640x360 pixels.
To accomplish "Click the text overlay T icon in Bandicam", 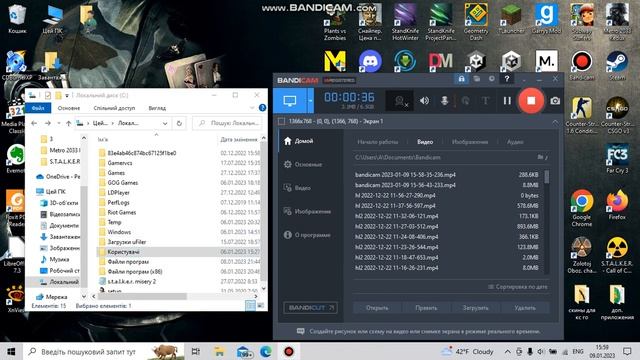I will coord(485,100).
